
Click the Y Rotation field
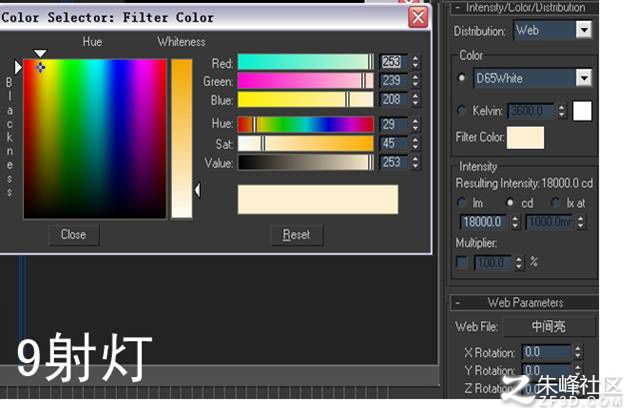tap(546, 370)
